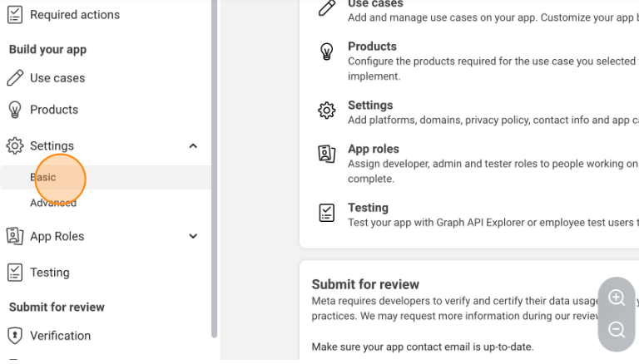This screenshot has height=364, width=639.
Task: Open Advanced settings sub-item
Action: click(53, 203)
